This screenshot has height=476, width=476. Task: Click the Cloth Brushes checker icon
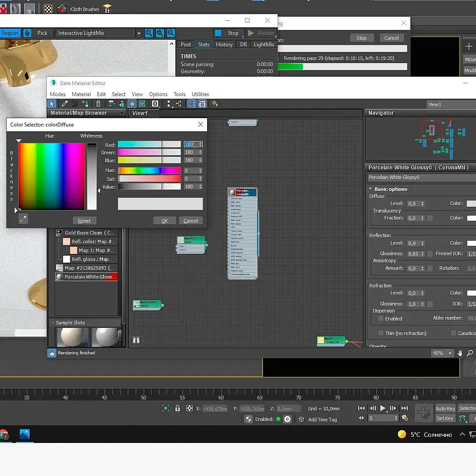point(48,9)
